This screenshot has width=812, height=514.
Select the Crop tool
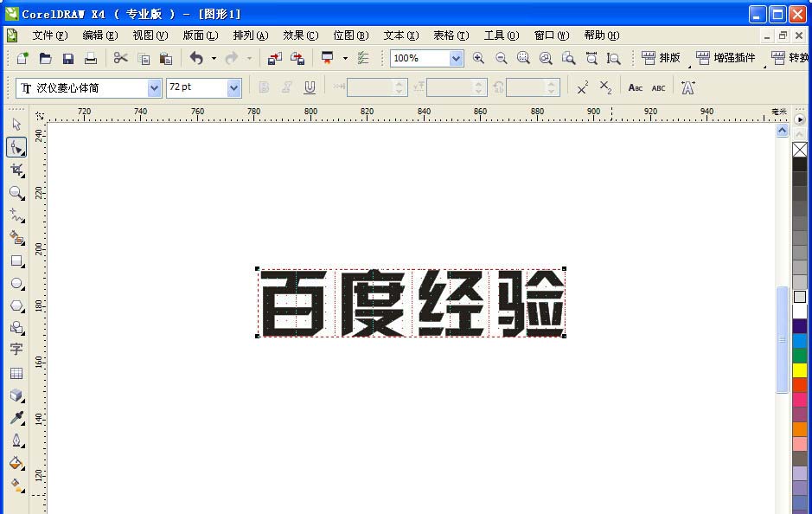click(x=16, y=170)
